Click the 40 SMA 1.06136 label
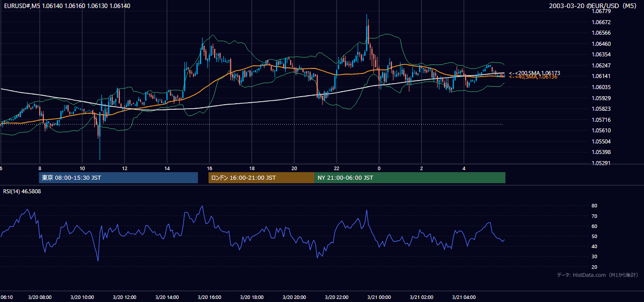Screen dimensions: 644x302 [533, 77]
